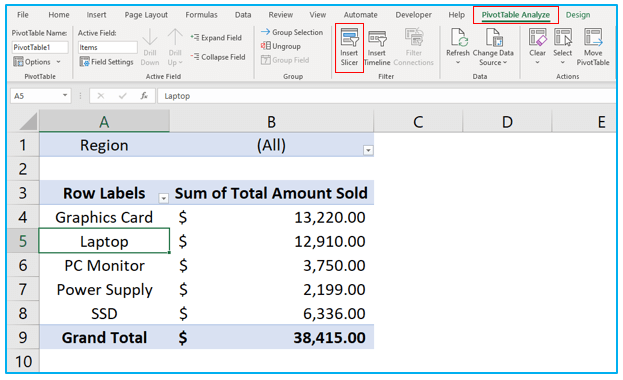Expand the Refresh dropdown arrow
The image size is (623, 380).
[458, 62]
